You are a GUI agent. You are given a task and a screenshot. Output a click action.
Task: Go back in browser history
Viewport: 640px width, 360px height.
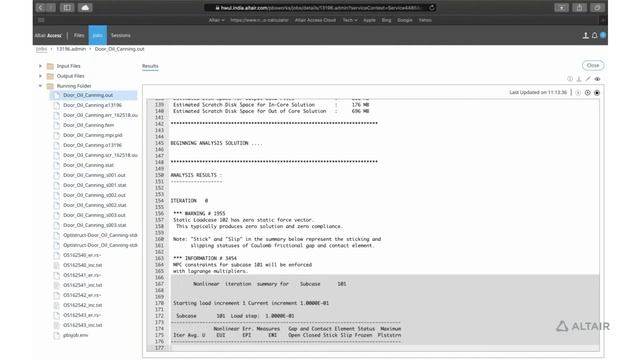40,7
